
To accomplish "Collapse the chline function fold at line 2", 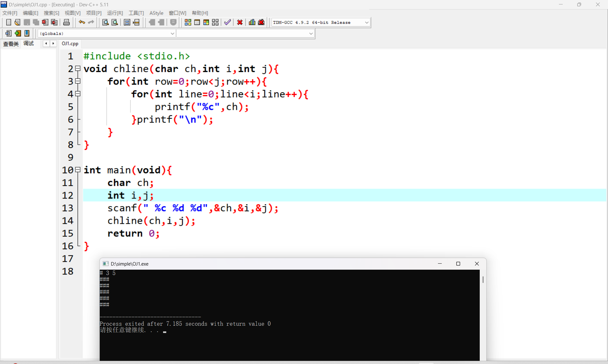I will click(x=78, y=69).
